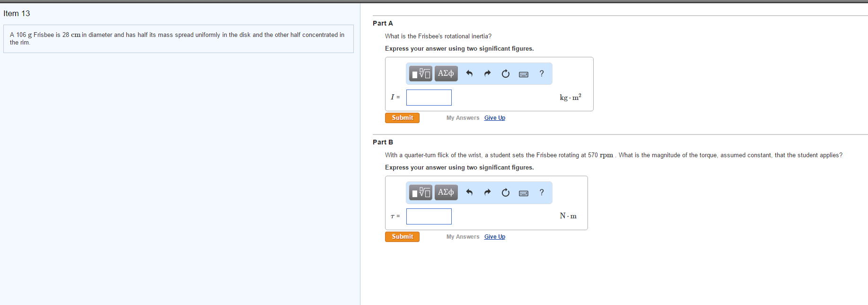Click Give Up for Part A

coord(495,118)
